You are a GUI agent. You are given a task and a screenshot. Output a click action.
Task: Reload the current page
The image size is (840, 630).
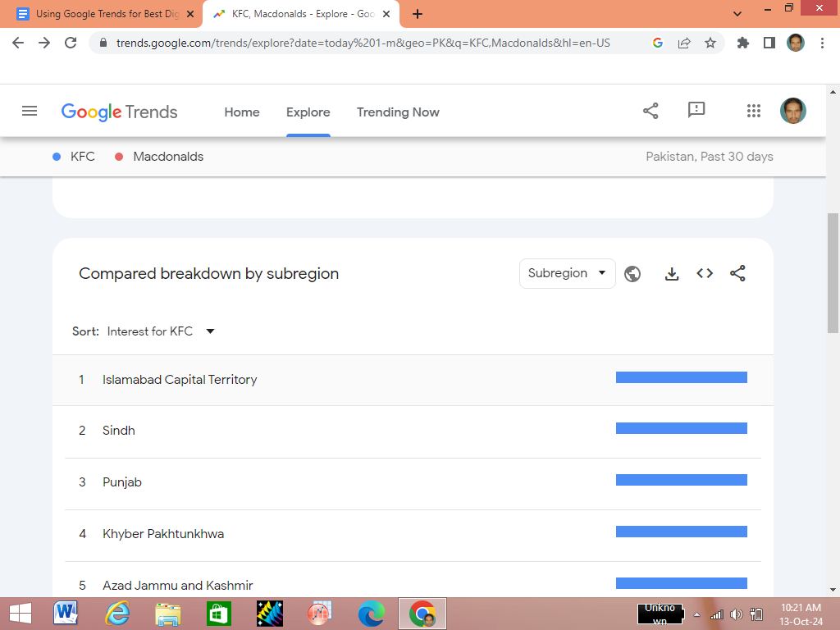tap(71, 43)
